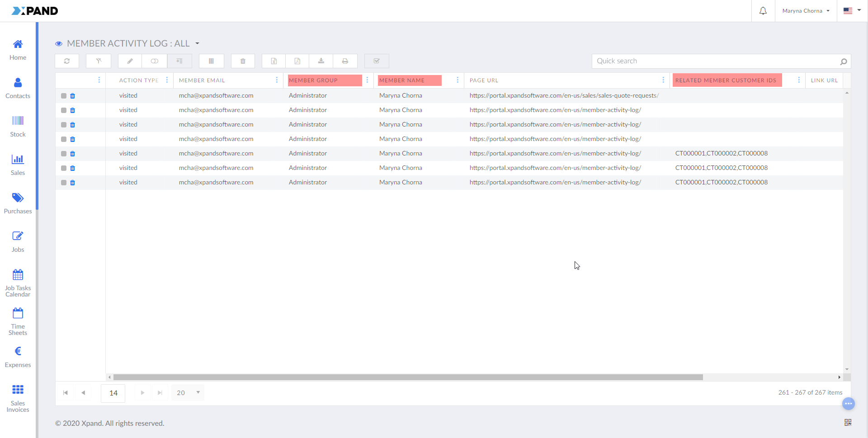Export the activity log to Excel
Viewport: 868px width, 438px height.
tap(274, 61)
